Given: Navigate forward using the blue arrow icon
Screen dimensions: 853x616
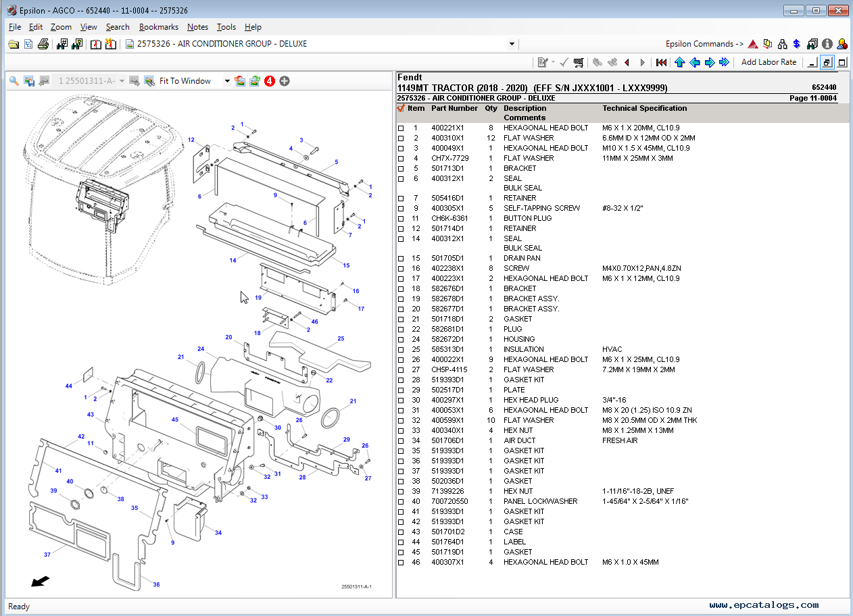Looking at the screenshot, I should point(709,61).
